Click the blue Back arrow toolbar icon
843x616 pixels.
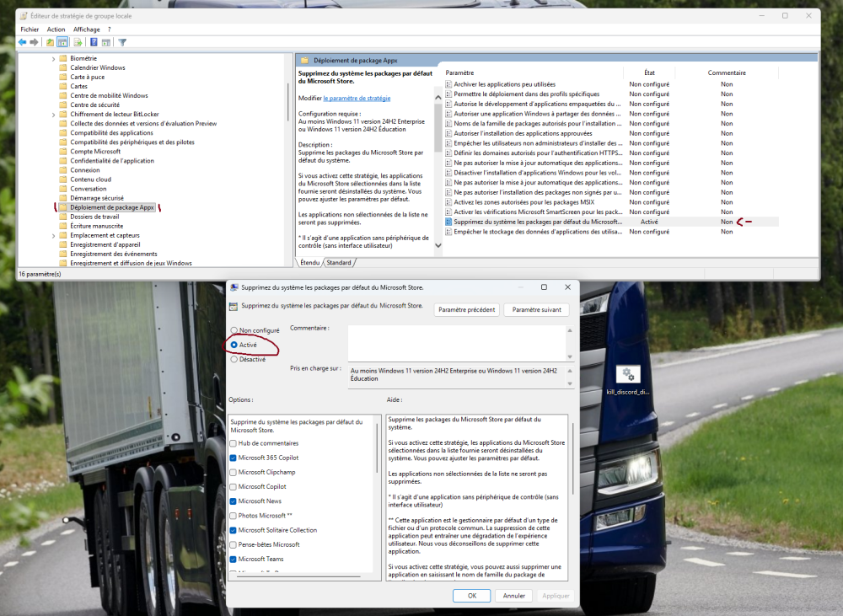(x=22, y=42)
